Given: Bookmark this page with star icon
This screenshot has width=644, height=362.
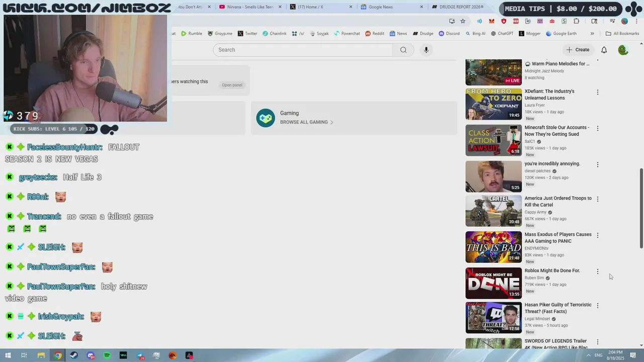Looking at the screenshot, I should [463, 21].
